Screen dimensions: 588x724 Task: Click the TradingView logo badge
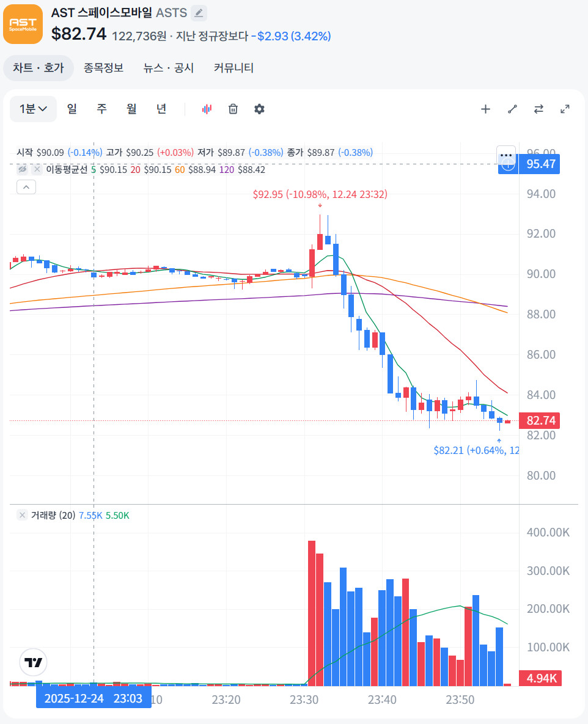coord(33,662)
